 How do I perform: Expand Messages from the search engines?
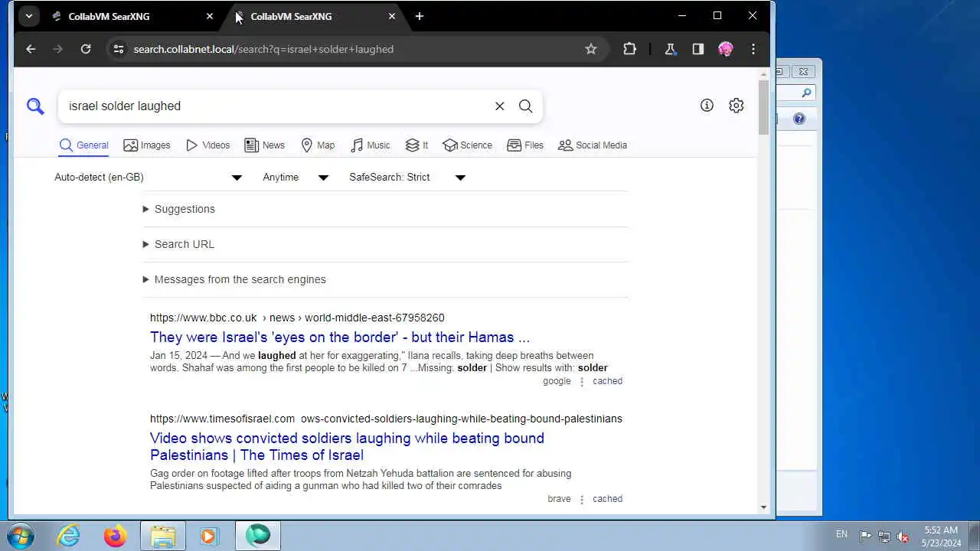pyautogui.click(x=234, y=279)
